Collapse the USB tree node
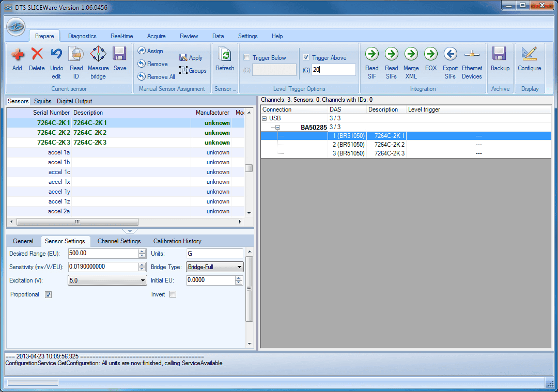This screenshot has width=558, height=392. tap(265, 118)
